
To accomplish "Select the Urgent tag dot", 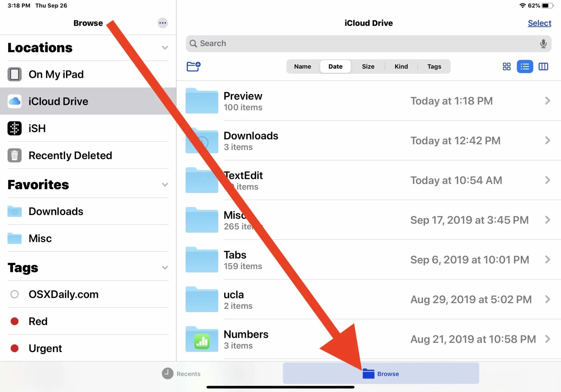I will (x=15, y=348).
